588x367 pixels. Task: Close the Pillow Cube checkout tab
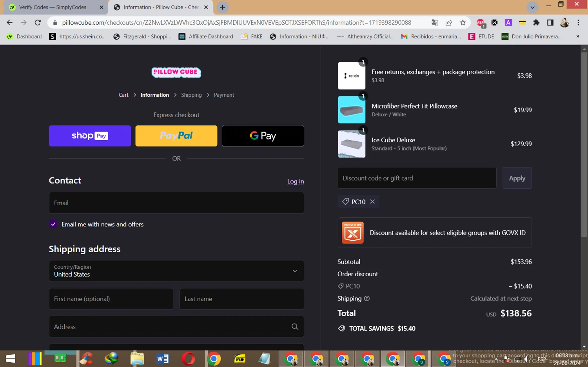[x=206, y=7]
